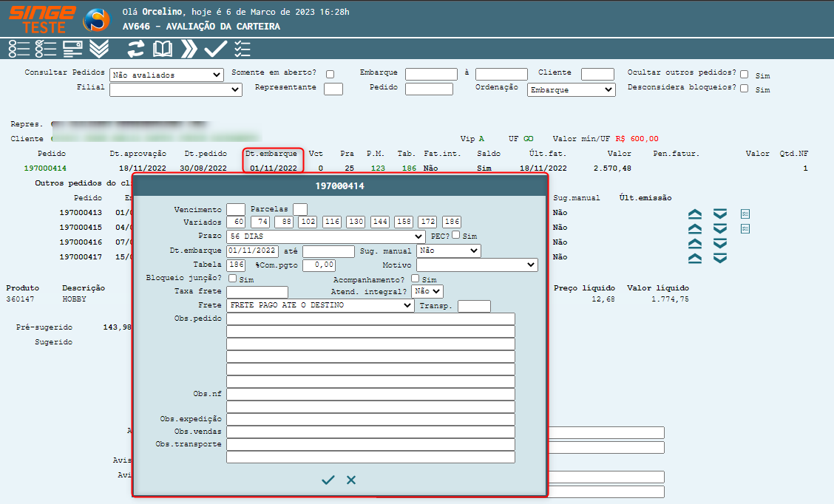The height and width of the screenshot is (504, 834).
Task: Click the triple down chevron toolbar icon
Action: point(99,49)
